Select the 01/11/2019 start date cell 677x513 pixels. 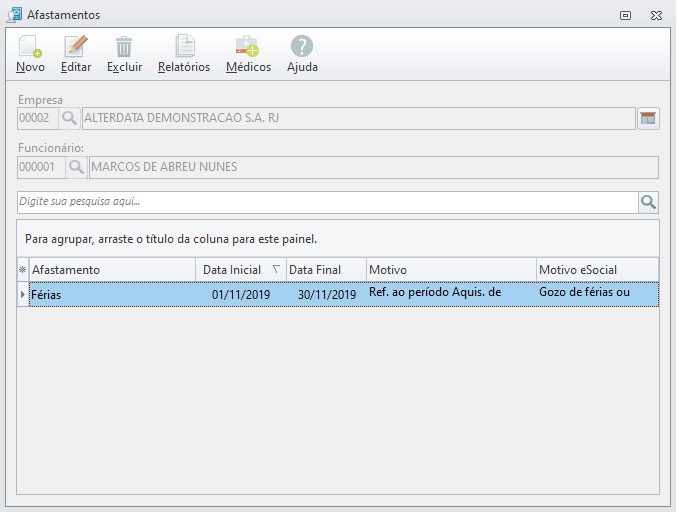point(241,294)
